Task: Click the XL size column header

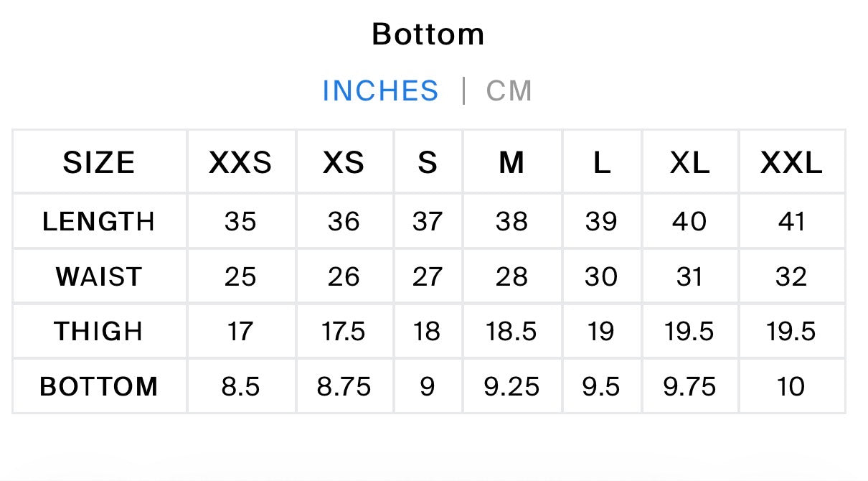Action: tap(689, 164)
